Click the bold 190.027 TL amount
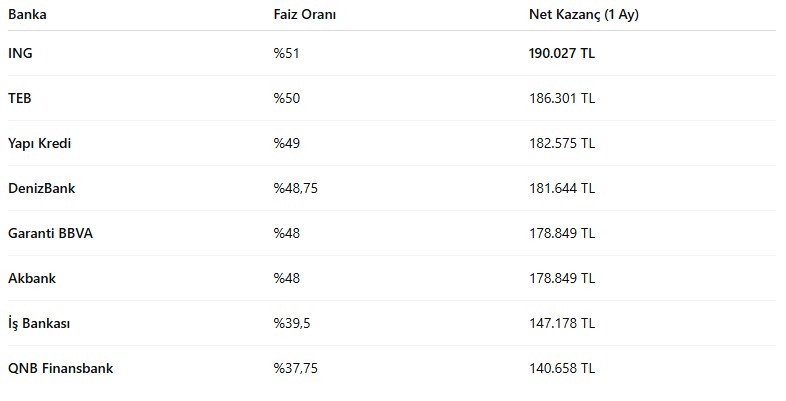This screenshot has width=786, height=401. pyautogui.click(x=562, y=53)
